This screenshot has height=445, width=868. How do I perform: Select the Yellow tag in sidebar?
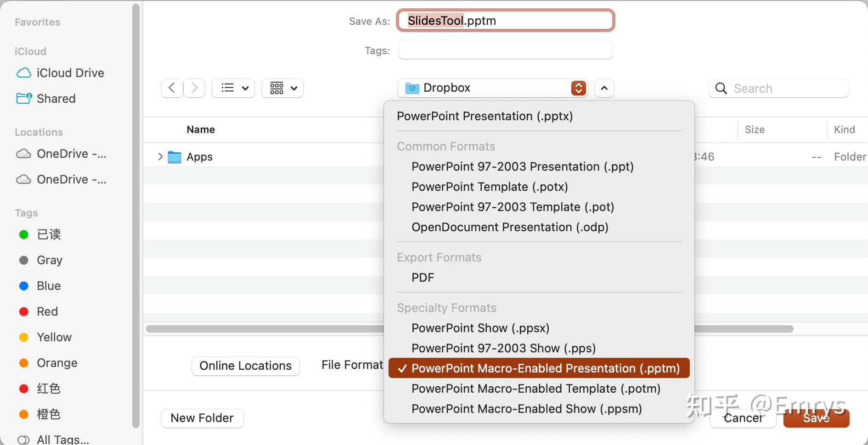pos(54,337)
